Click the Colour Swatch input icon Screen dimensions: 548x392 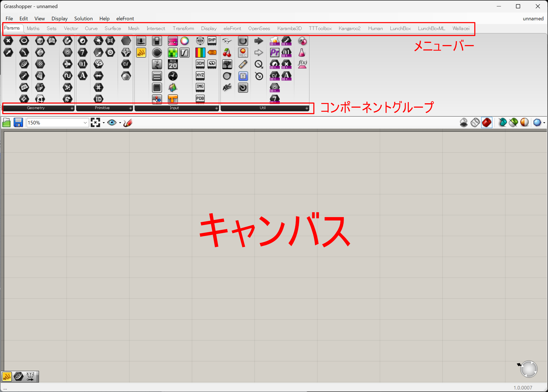click(x=184, y=41)
